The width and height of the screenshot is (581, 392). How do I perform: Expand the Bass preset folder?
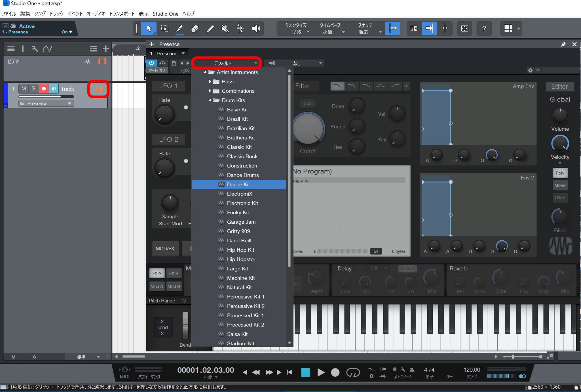pyautogui.click(x=210, y=82)
